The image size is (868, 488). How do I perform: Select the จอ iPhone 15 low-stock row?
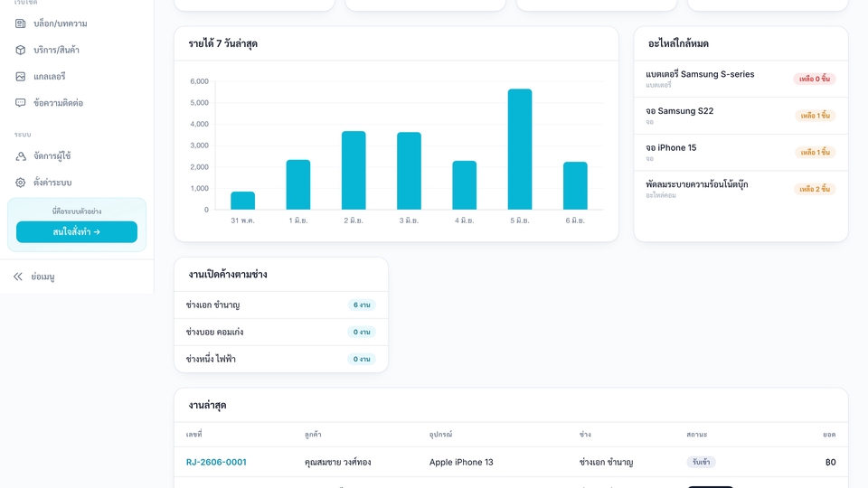(x=741, y=152)
